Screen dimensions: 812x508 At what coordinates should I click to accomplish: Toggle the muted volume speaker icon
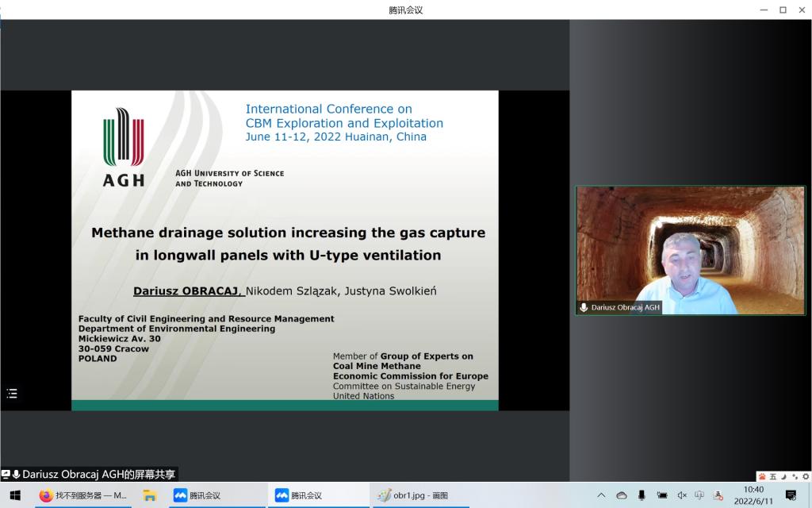(x=681, y=495)
